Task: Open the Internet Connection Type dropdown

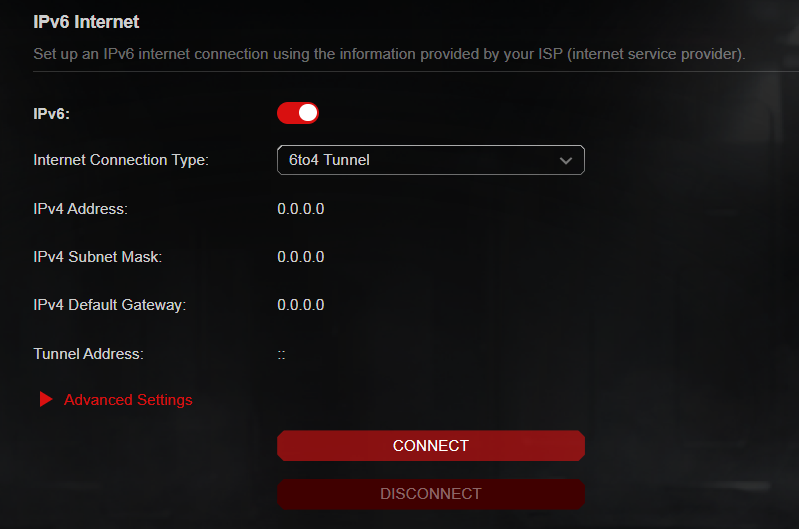Action: pos(430,160)
